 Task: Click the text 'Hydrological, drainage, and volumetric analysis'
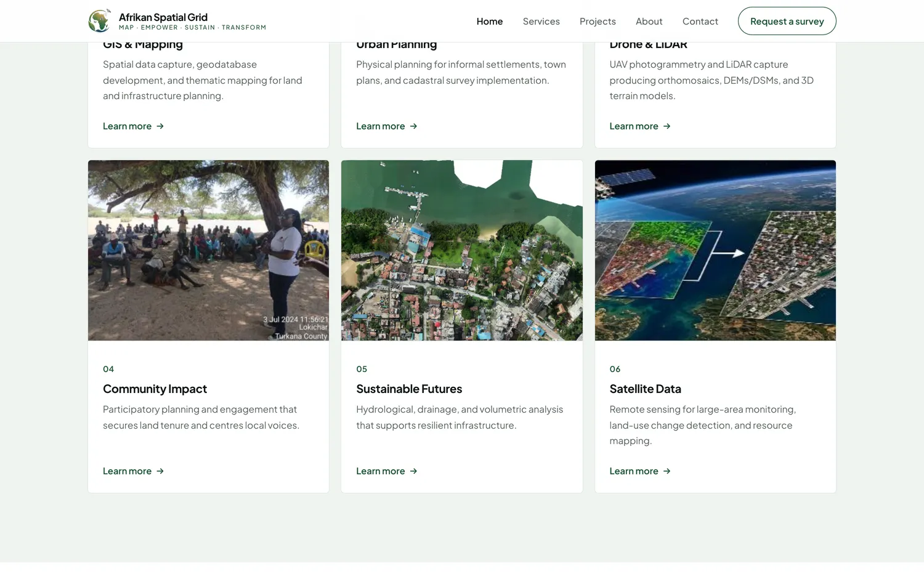[460, 410]
